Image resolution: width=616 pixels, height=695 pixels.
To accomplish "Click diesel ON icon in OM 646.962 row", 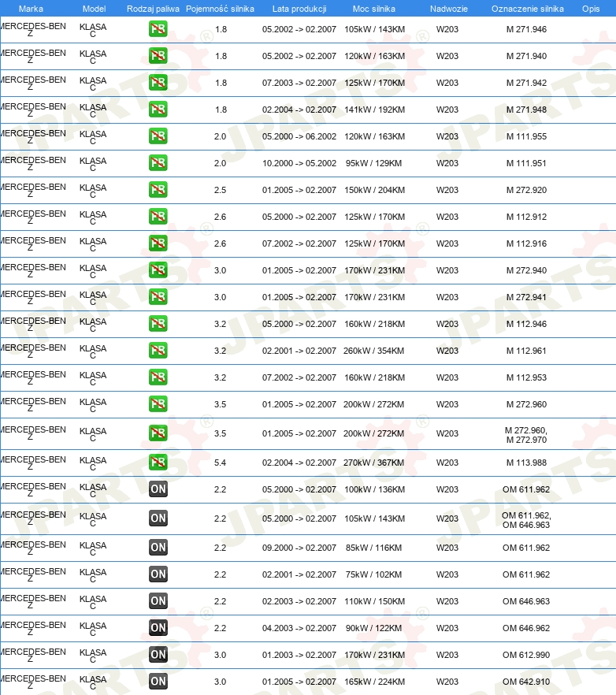I will pyautogui.click(x=158, y=627).
